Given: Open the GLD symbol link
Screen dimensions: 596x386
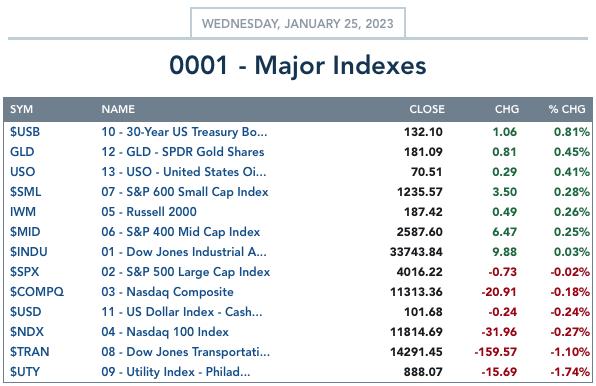Looking at the screenshot, I should pyautogui.click(x=22, y=152).
